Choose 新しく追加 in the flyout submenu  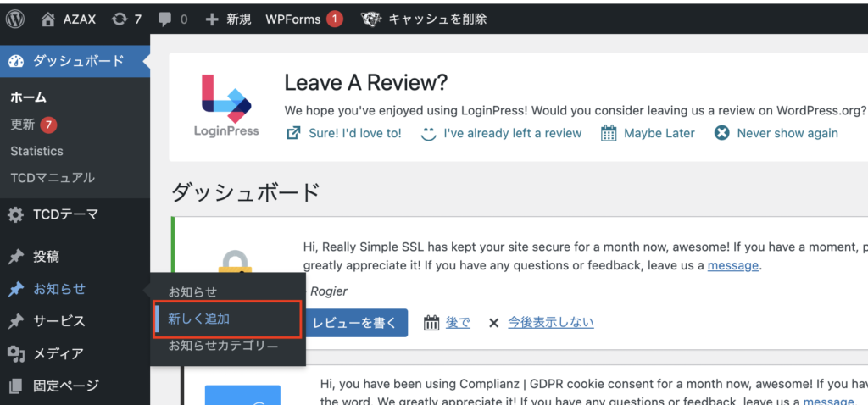(x=198, y=319)
